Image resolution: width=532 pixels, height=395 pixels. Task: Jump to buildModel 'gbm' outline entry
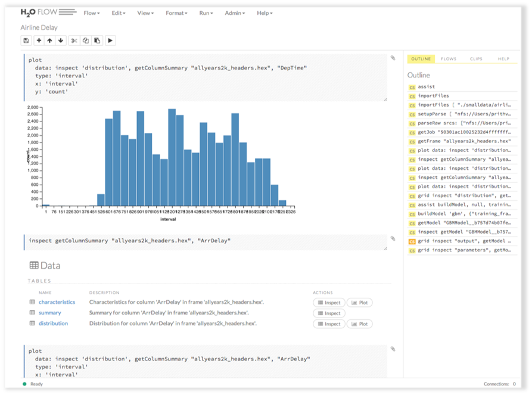tap(463, 213)
